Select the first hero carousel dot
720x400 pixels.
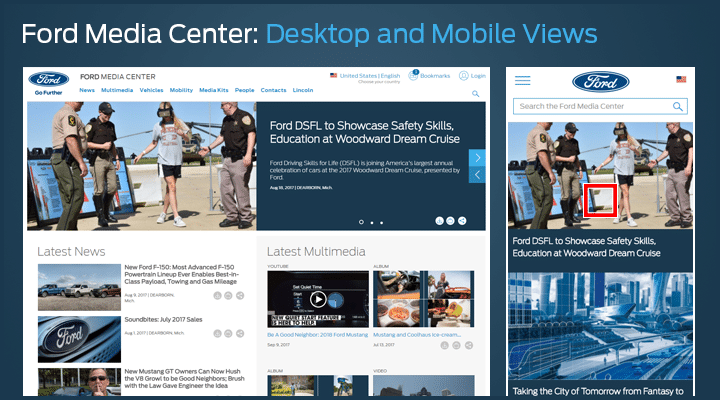click(x=361, y=222)
